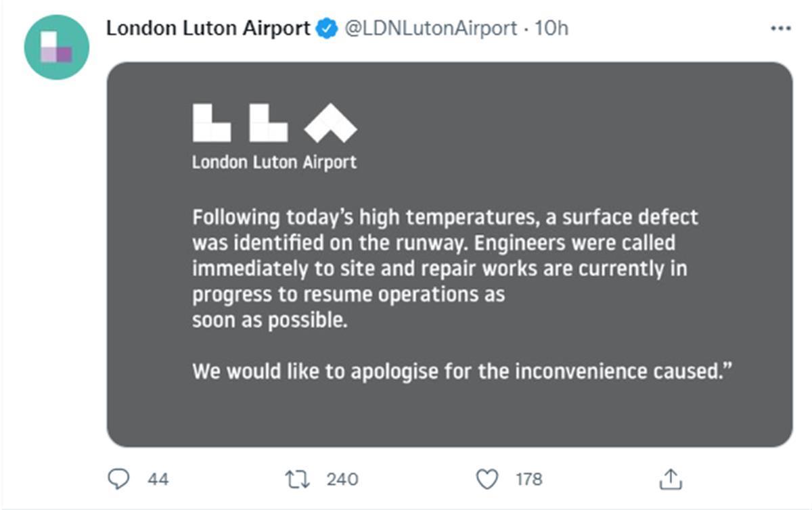Click the London Luton Airport caption under the logo
812x510 pixels.
coord(273,163)
